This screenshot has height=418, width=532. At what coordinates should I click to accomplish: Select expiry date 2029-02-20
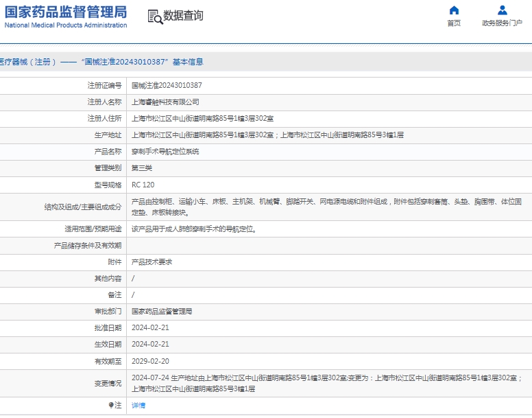(x=150, y=361)
